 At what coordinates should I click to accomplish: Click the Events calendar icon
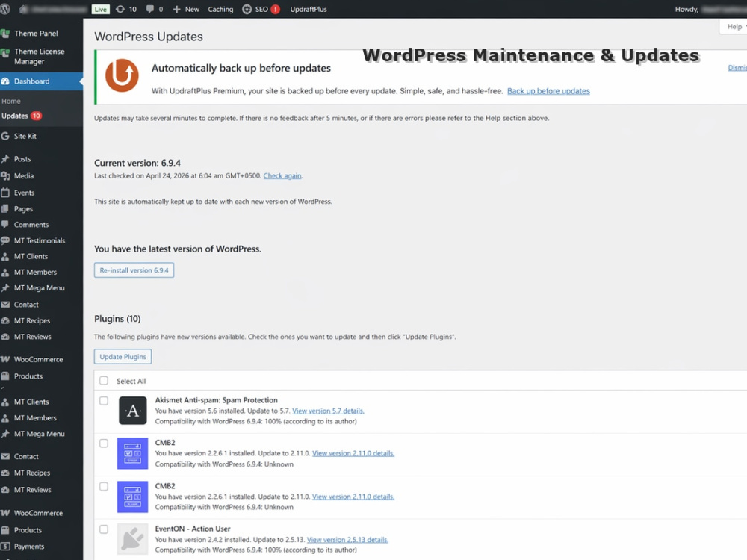click(5, 193)
